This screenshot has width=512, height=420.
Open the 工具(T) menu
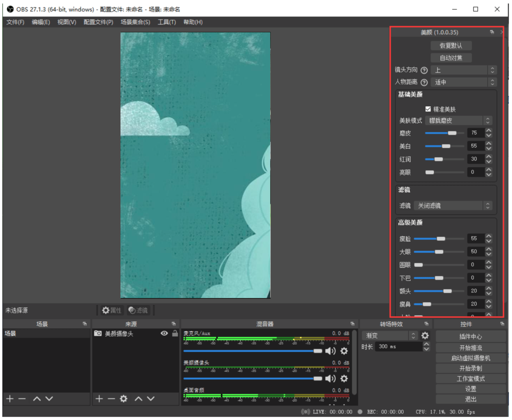click(167, 22)
